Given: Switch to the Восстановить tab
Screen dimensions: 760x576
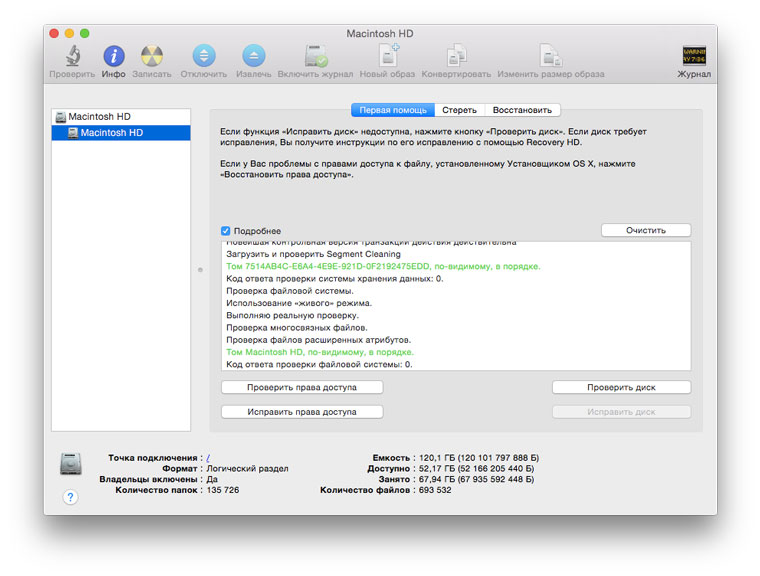Looking at the screenshot, I should click(521, 110).
